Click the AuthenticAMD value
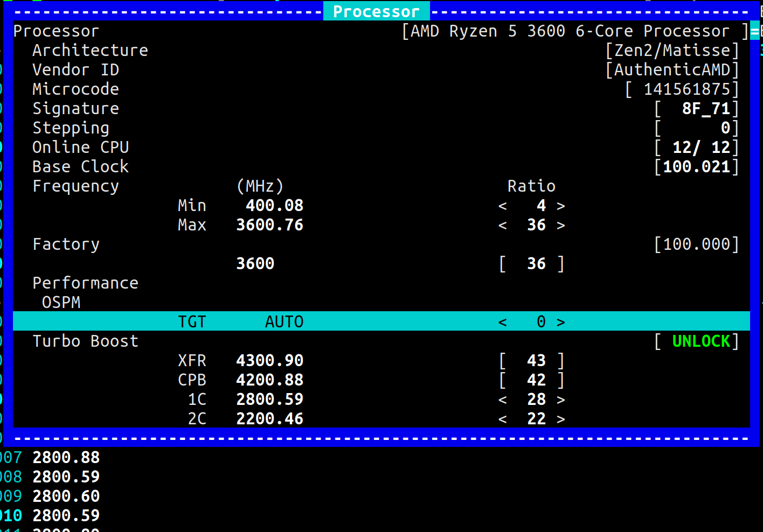Image resolution: width=763 pixels, height=532 pixels. click(672, 70)
